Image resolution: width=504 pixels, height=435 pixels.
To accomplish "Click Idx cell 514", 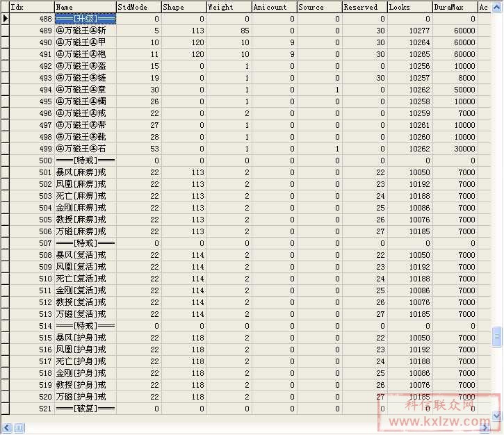I will pos(32,326).
